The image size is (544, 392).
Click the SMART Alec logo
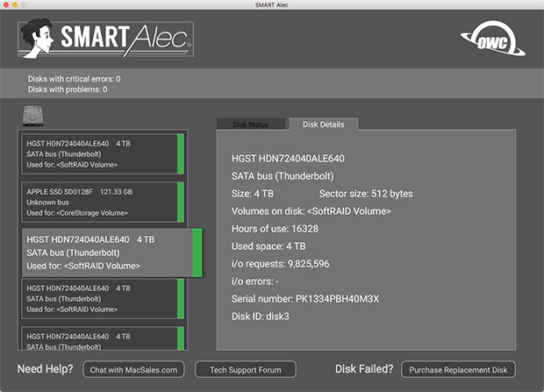click(x=105, y=39)
